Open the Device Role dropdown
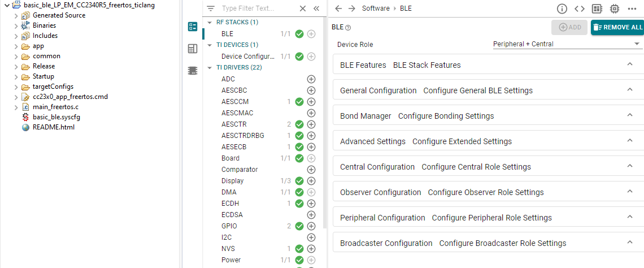This screenshot has height=268, width=644. coord(565,44)
